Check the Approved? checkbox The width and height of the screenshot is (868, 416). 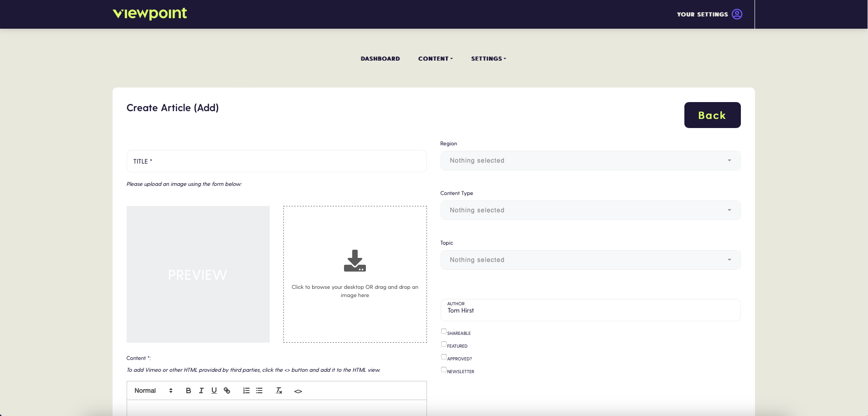pyautogui.click(x=443, y=357)
